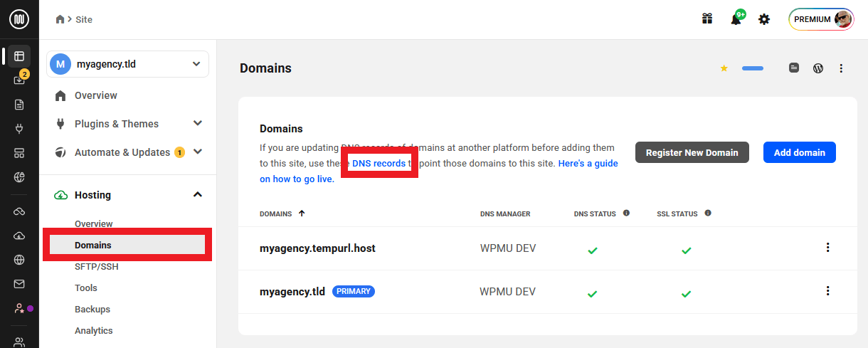This screenshot has width=868, height=348.
Task: Open the Hosting Overview submenu item
Action: point(94,223)
